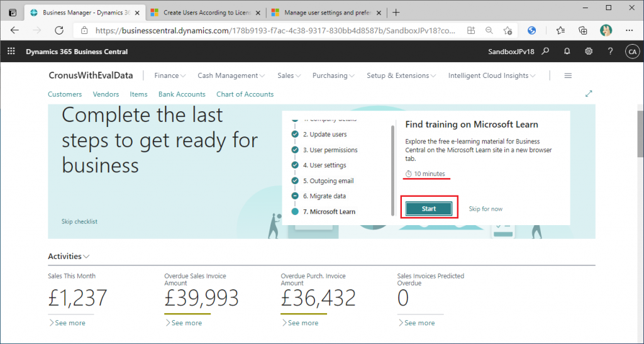Screen dimensions: 644x344
Task: Switch to Create Users According to Licenses tab
Action: (206, 13)
